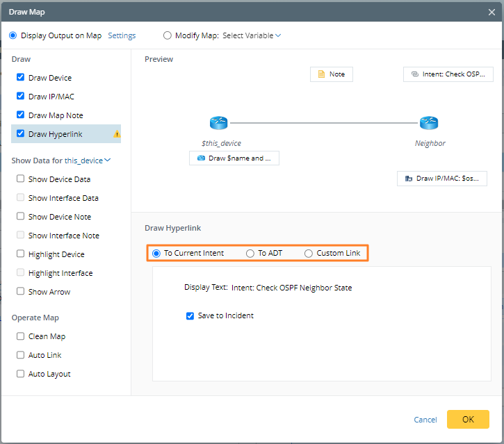Select the To ADT radio option

tap(250, 254)
